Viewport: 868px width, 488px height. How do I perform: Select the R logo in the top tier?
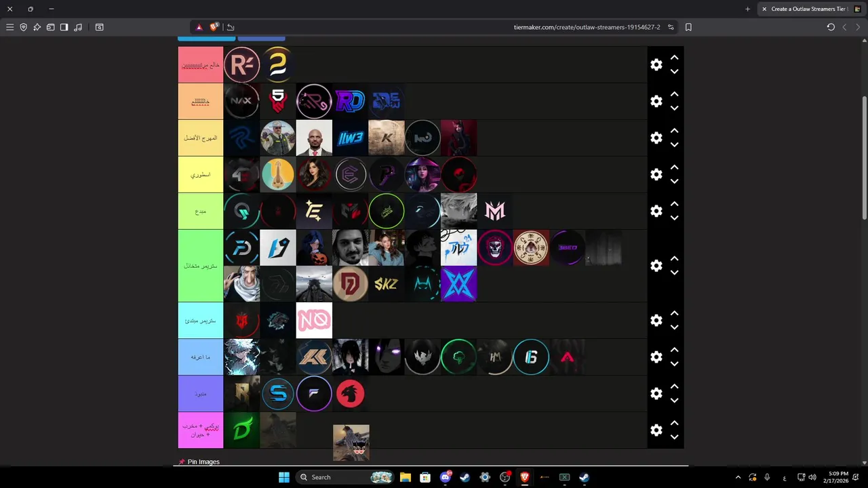click(x=242, y=65)
